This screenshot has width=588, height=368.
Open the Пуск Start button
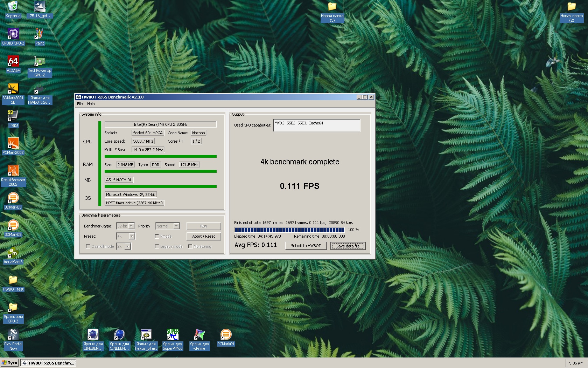[x=10, y=363]
